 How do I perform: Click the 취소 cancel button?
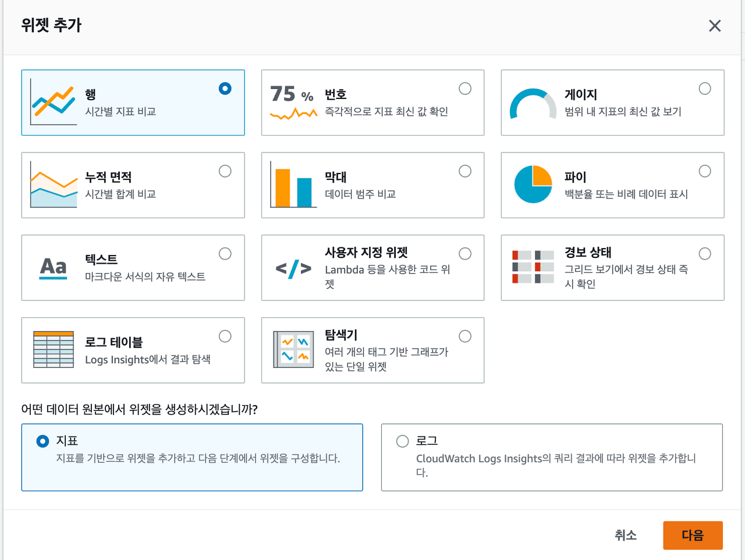pyautogui.click(x=626, y=535)
